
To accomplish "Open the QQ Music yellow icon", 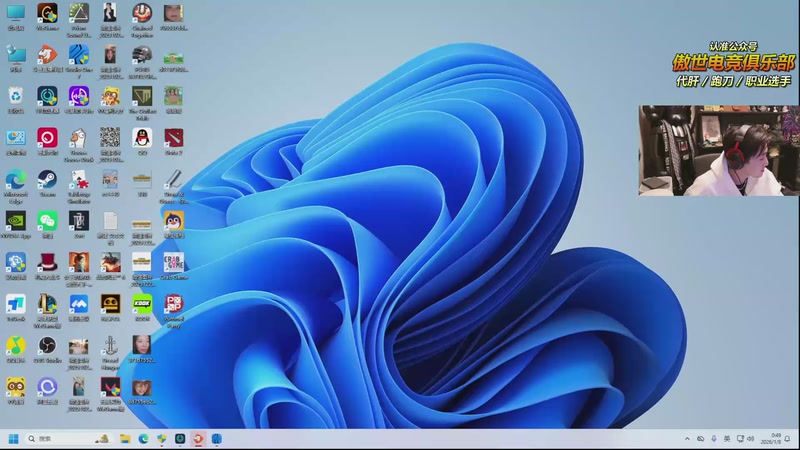I will [16, 345].
